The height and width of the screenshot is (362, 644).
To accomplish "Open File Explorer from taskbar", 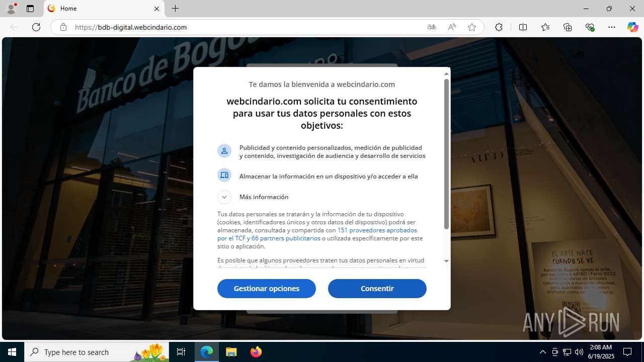I will pyautogui.click(x=231, y=352).
